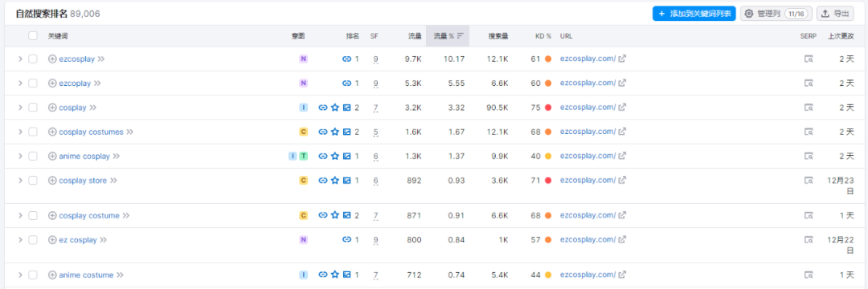Click 892 traffic value in cosplay store row

pos(414,180)
